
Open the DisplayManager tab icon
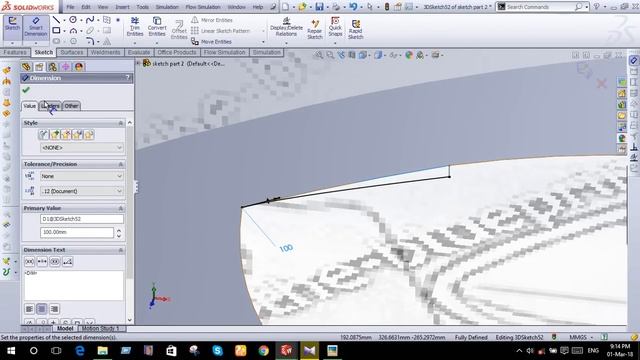click(79, 67)
